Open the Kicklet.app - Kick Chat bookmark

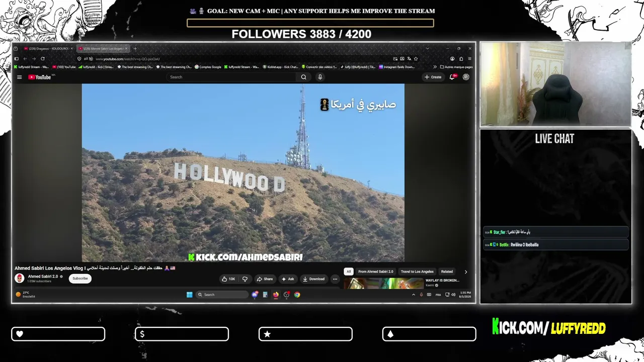(280, 67)
